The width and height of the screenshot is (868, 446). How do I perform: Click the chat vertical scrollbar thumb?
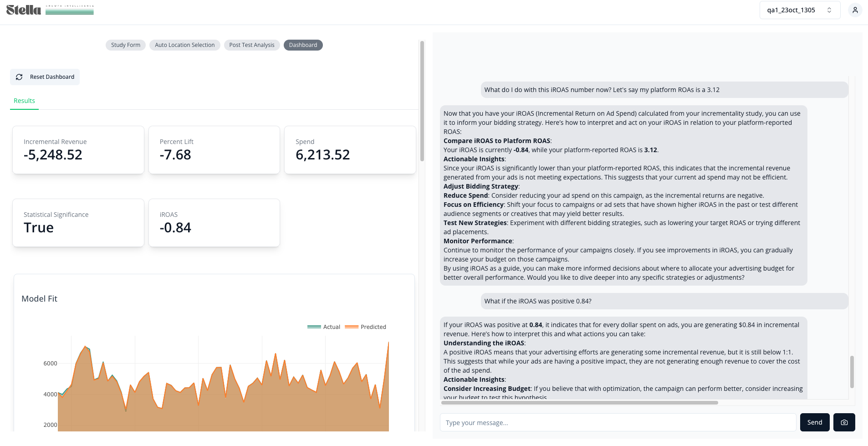point(852,372)
